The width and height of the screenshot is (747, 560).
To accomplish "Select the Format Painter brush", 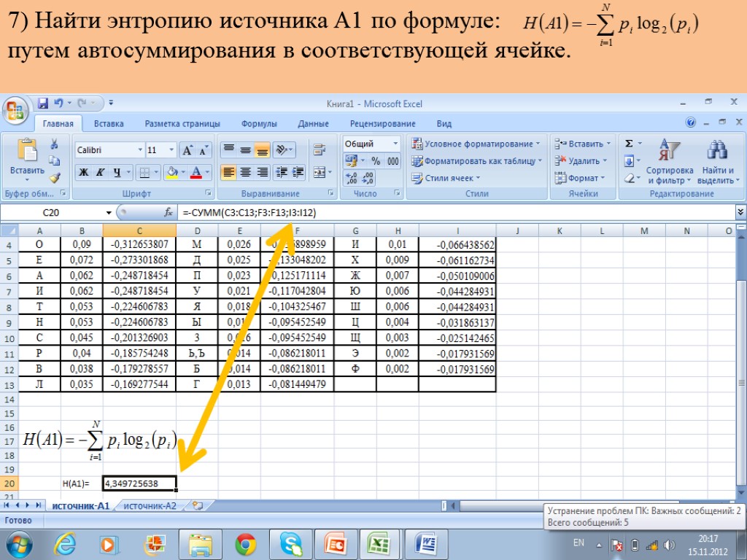I will (54, 178).
